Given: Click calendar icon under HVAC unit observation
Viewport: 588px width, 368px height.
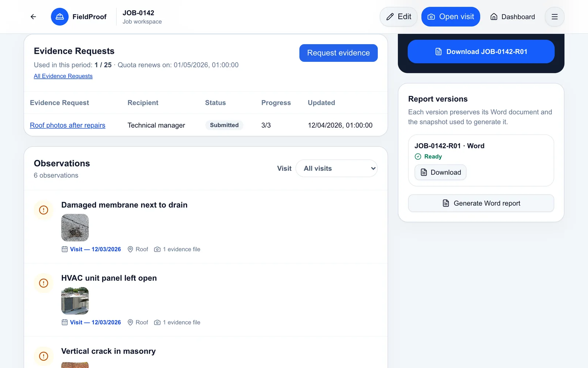Looking at the screenshot, I should [x=65, y=322].
